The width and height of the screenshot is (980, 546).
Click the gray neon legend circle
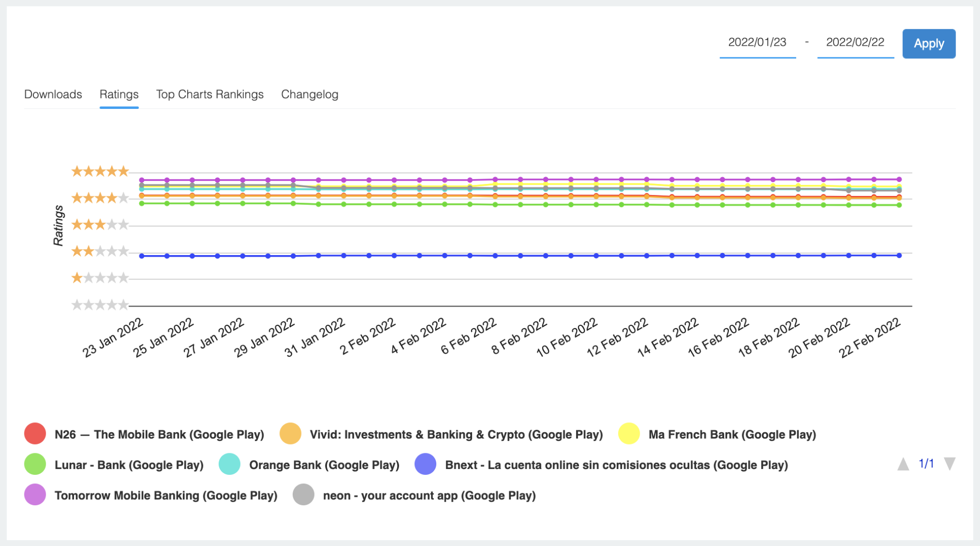click(x=303, y=494)
